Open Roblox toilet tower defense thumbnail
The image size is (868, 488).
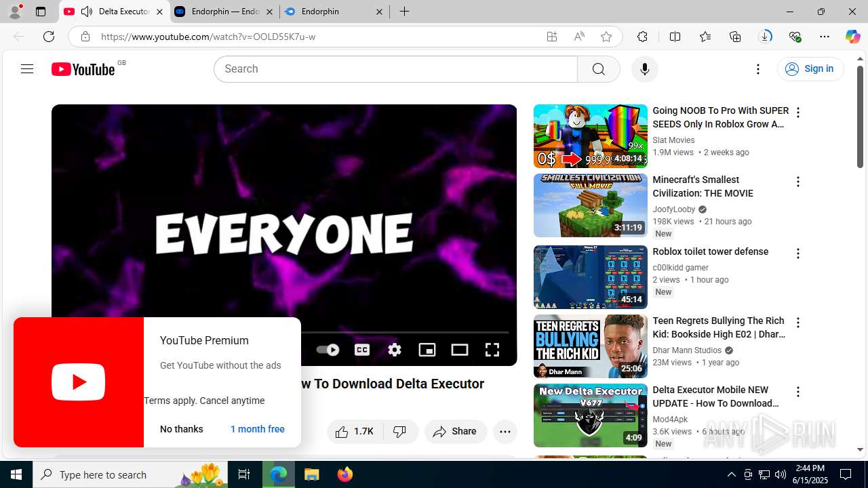(591, 277)
